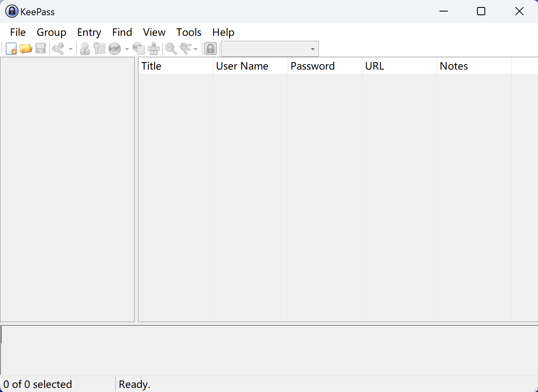538x392 pixels.
Task: Create a new database
Action: pyautogui.click(x=11, y=49)
